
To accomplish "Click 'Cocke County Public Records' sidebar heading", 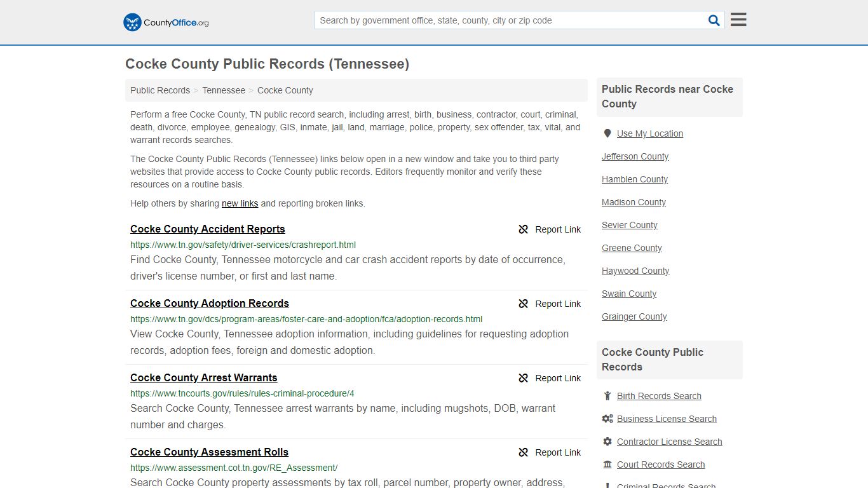I will (x=653, y=360).
